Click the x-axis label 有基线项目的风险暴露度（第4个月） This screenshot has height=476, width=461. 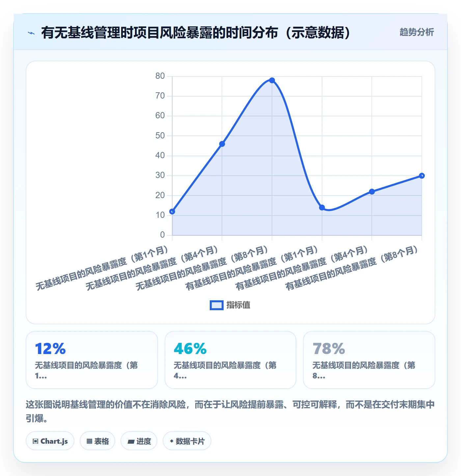tap(302, 268)
